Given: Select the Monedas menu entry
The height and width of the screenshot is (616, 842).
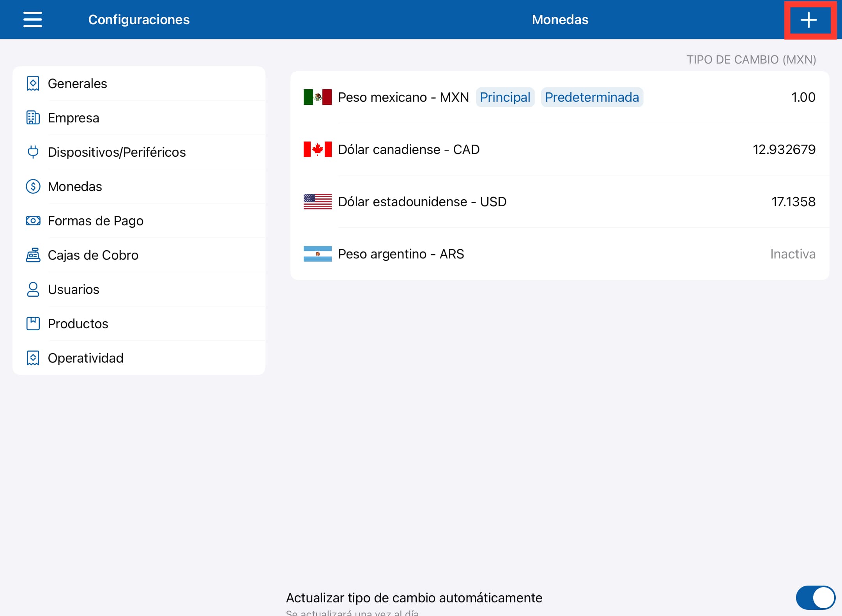Looking at the screenshot, I should (139, 186).
